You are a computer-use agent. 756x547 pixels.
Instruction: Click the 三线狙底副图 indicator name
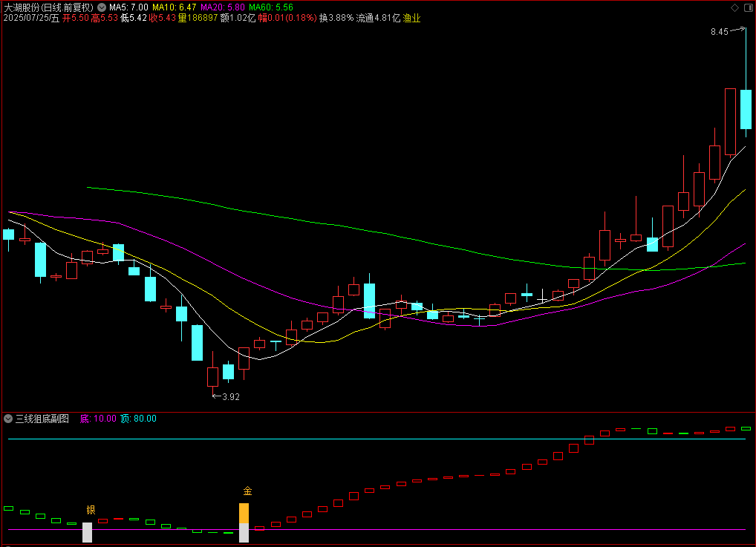tap(42, 419)
